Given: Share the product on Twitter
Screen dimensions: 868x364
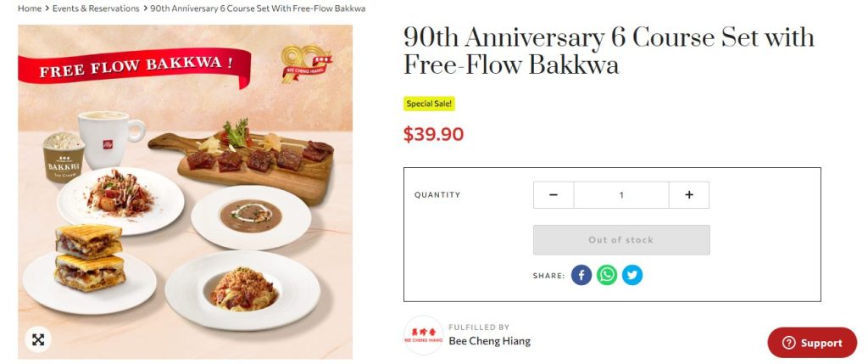Looking at the screenshot, I should tap(632, 275).
